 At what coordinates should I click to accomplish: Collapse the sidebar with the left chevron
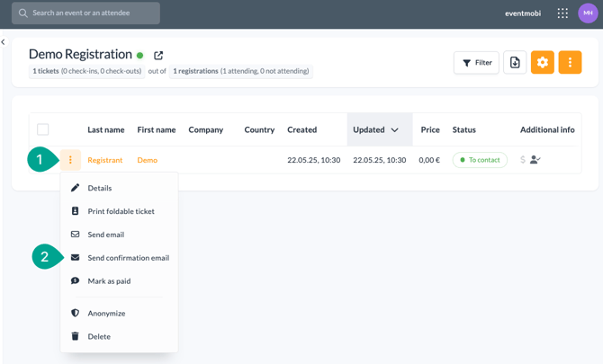click(3, 42)
